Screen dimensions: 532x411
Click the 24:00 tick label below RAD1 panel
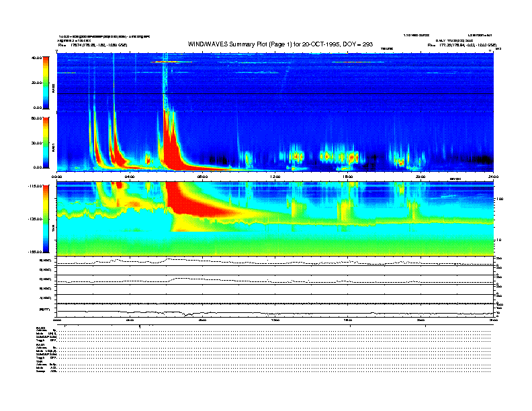(x=493, y=177)
